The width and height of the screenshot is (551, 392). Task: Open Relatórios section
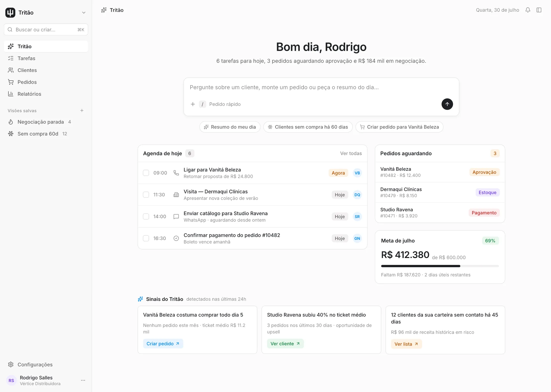(x=46, y=94)
